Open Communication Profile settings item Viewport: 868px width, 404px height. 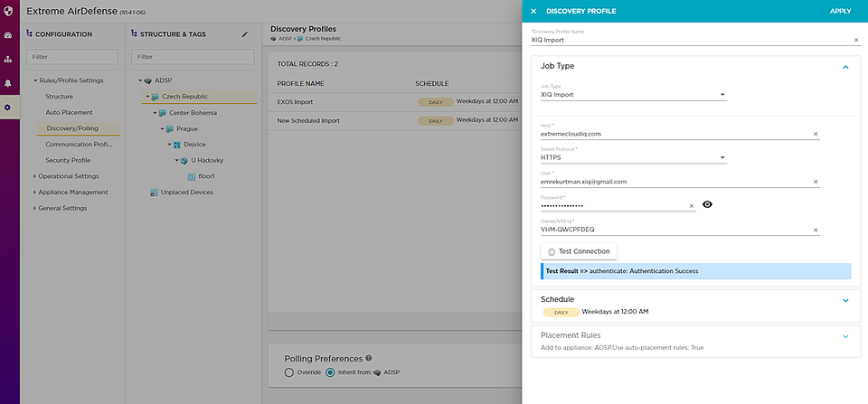(79, 145)
